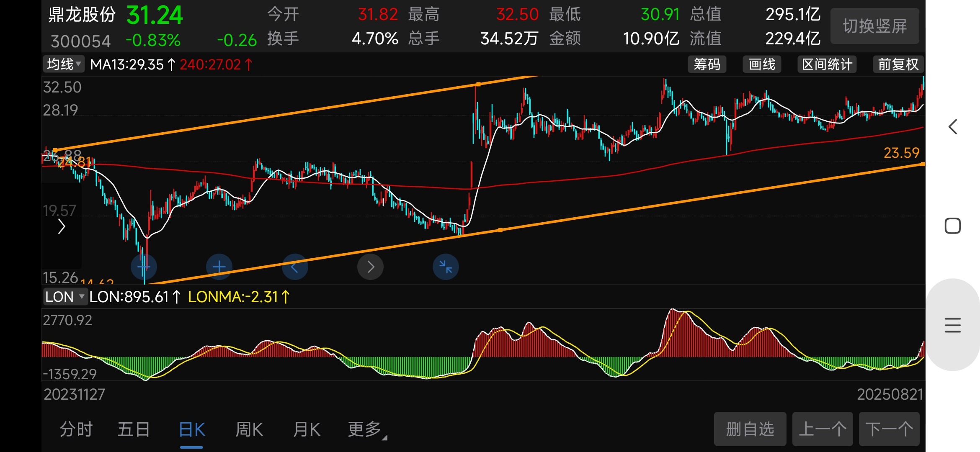980x452 pixels.
Task: Go to previous stock with 上一个
Action: pyautogui.click(x=823, y=429)
